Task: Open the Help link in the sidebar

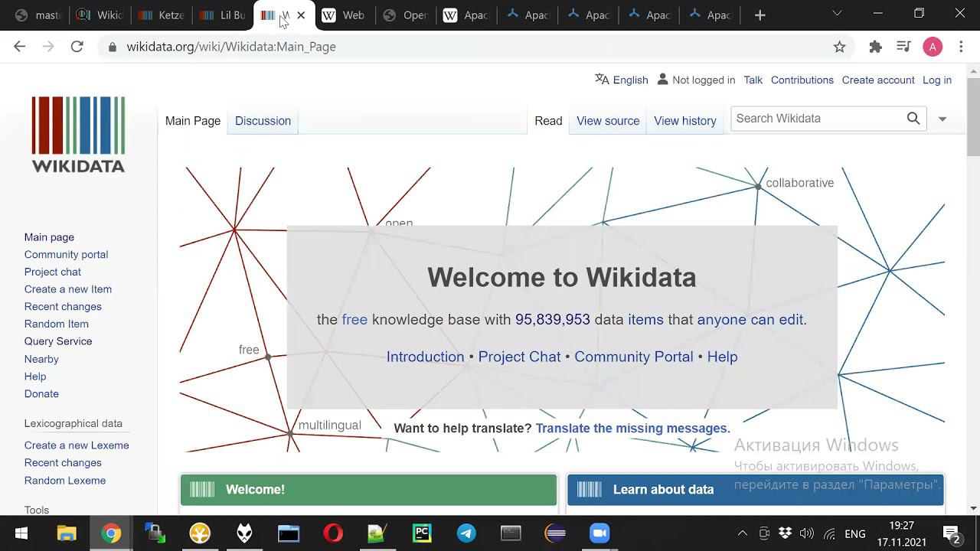Action: (35, 377)
